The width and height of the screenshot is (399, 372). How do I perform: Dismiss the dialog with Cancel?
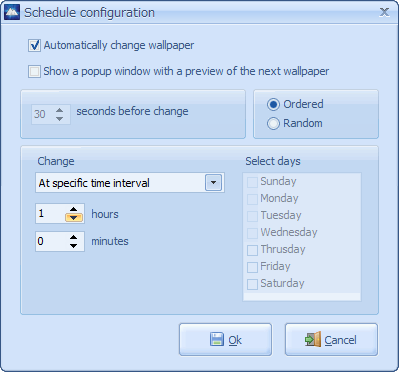[331, 339]
